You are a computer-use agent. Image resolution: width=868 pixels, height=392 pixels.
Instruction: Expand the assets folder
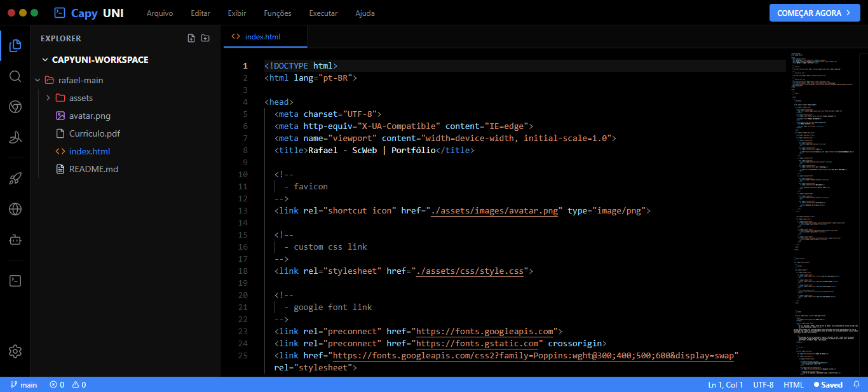click(48, 98)
